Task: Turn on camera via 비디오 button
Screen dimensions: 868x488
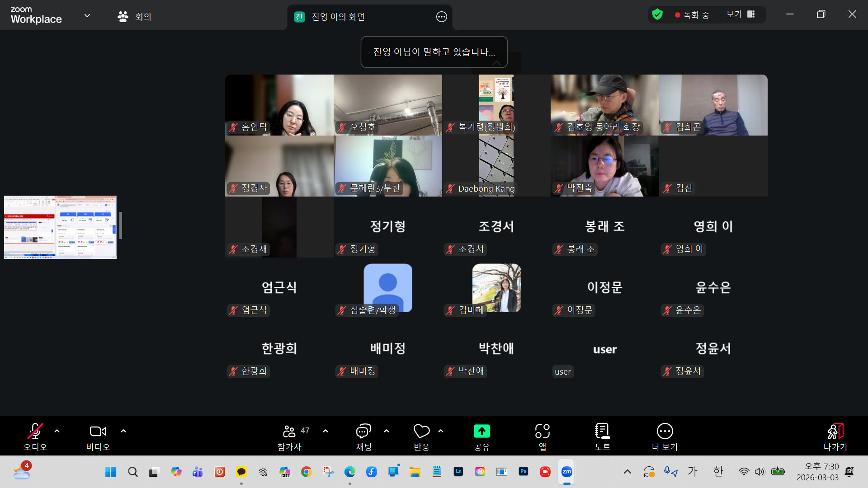Action: (98, 432)
